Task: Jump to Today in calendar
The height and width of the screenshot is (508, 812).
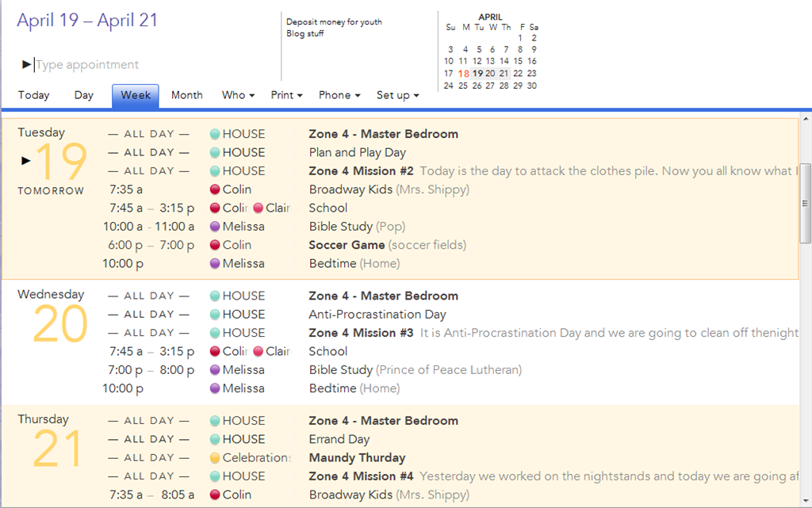Action: pyautogui.click(x=33, y=95)
